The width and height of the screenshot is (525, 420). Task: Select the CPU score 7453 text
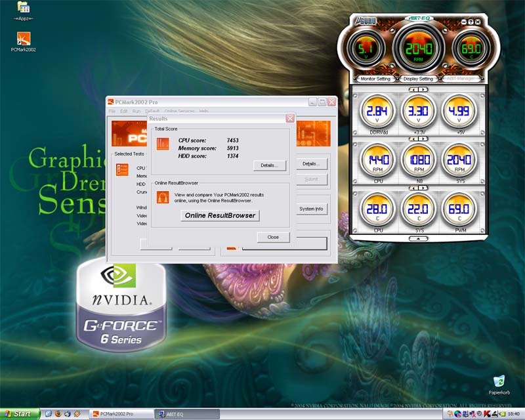pyautogui.click(x=208, y=140)
